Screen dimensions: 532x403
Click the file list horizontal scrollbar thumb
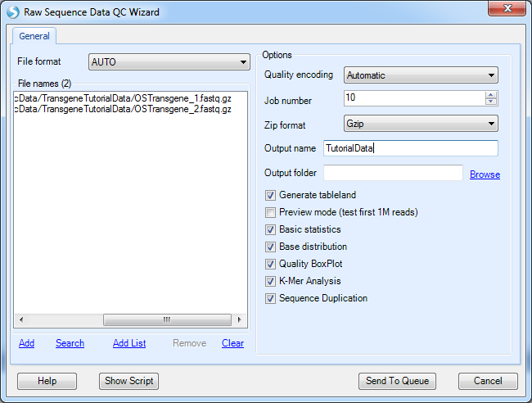click(x=167, y=319)
